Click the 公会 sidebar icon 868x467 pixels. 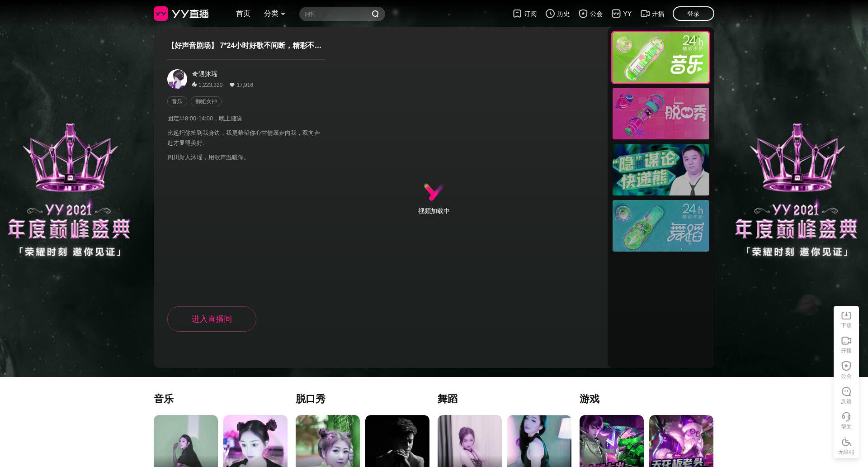pos(846,370)
